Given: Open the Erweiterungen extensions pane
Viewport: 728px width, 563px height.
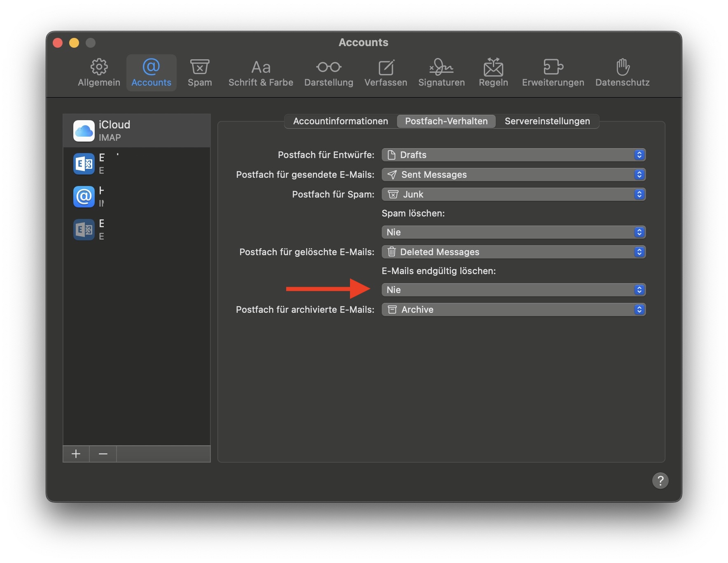Looking at the screenshot, I should coord(553,73).
